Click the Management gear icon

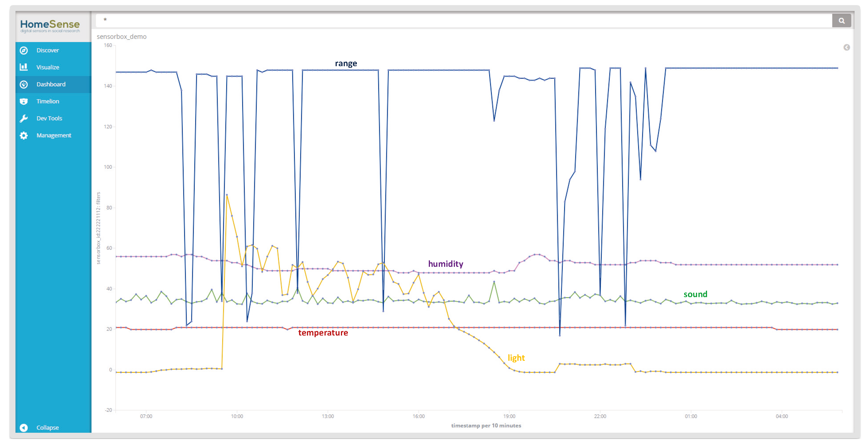24,136
